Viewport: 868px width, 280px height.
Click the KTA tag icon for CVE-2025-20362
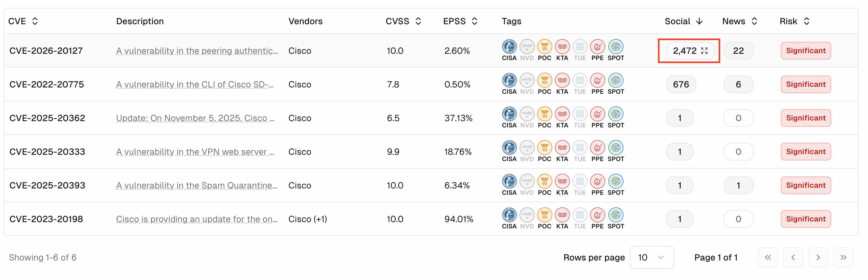[x=562, y=114]
